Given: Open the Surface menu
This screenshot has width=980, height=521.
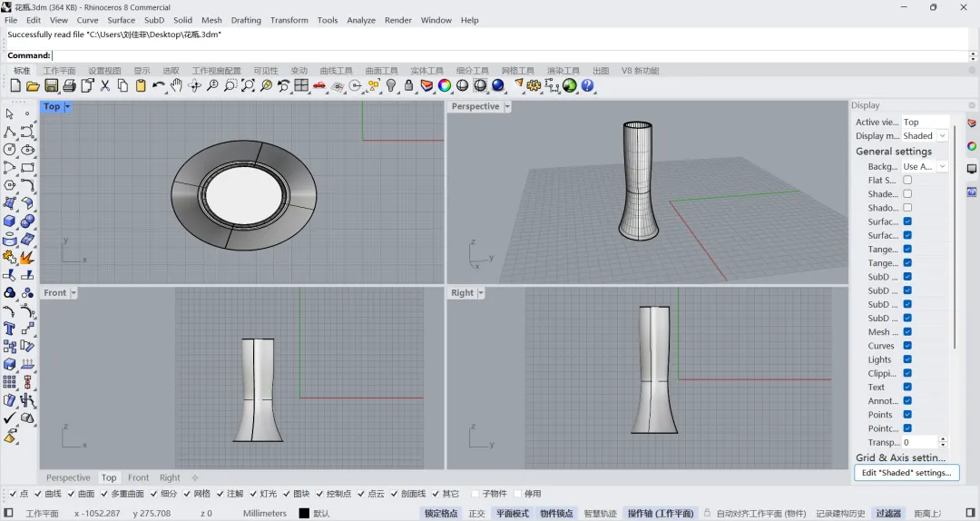Looking at the screenshot, I should pyautogui.click(x=122, y=20).
